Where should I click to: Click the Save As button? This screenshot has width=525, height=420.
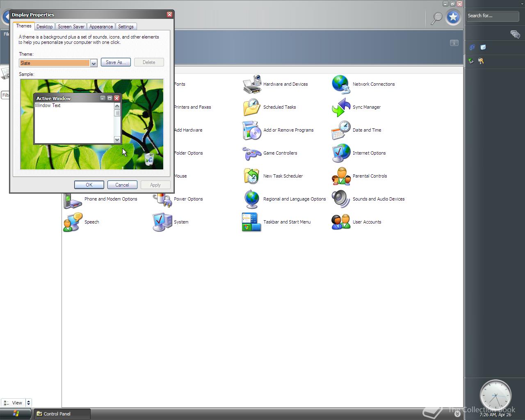point(116,62)
